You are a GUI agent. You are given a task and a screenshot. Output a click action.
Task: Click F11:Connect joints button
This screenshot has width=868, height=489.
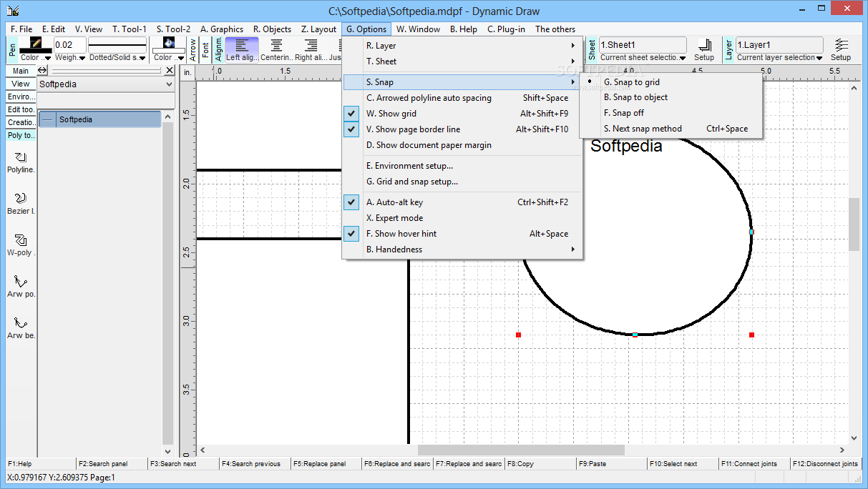(754, 464)
